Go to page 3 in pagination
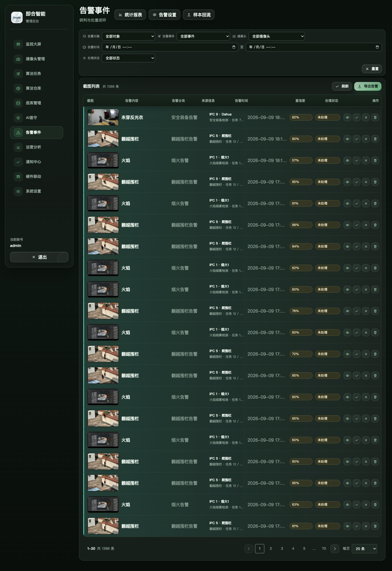 click(282, 549)
